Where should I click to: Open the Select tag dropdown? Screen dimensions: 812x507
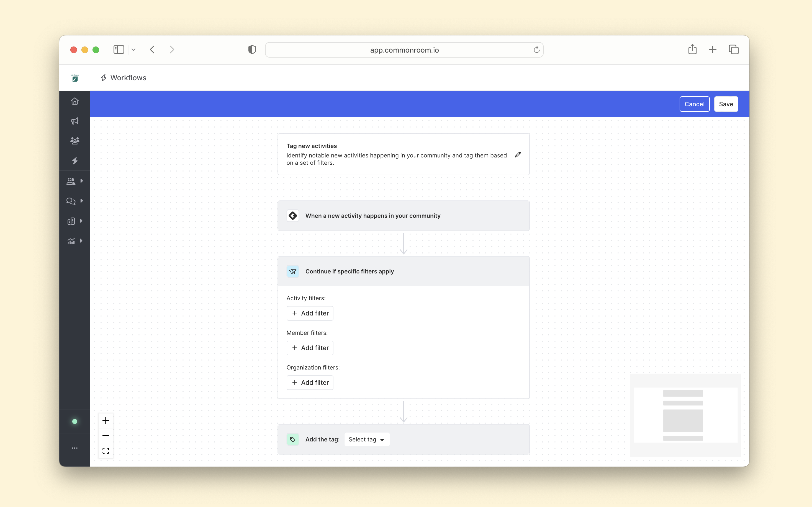(366, 439)
